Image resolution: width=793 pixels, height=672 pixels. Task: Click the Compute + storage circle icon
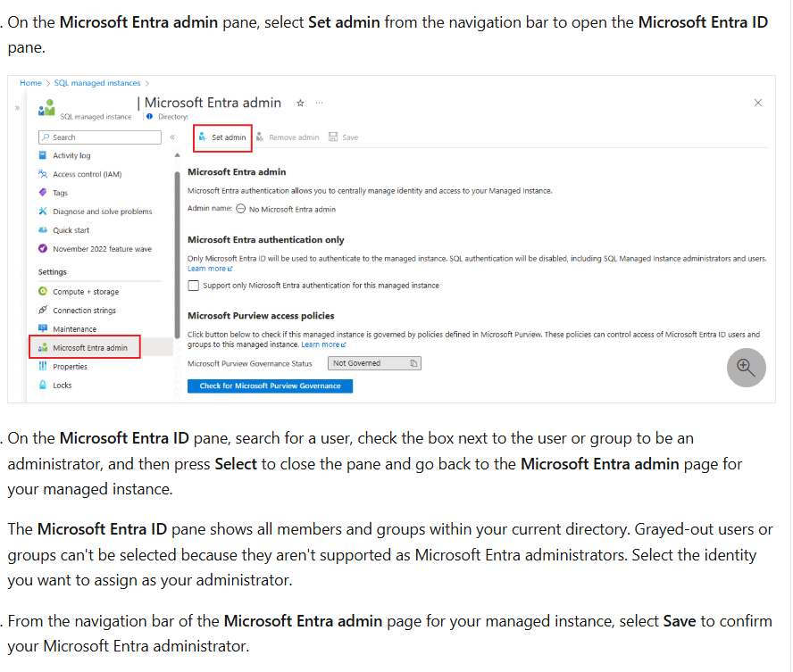[x=43, y=292]
